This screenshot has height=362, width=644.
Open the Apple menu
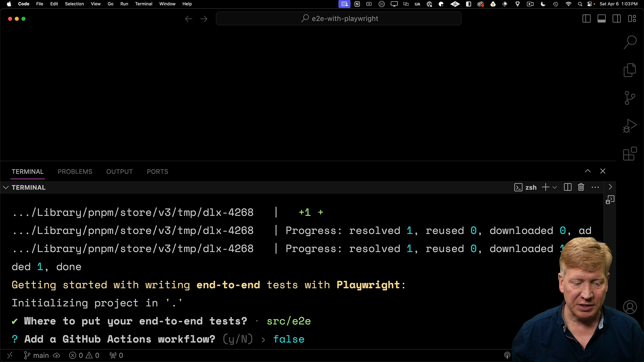9,4
